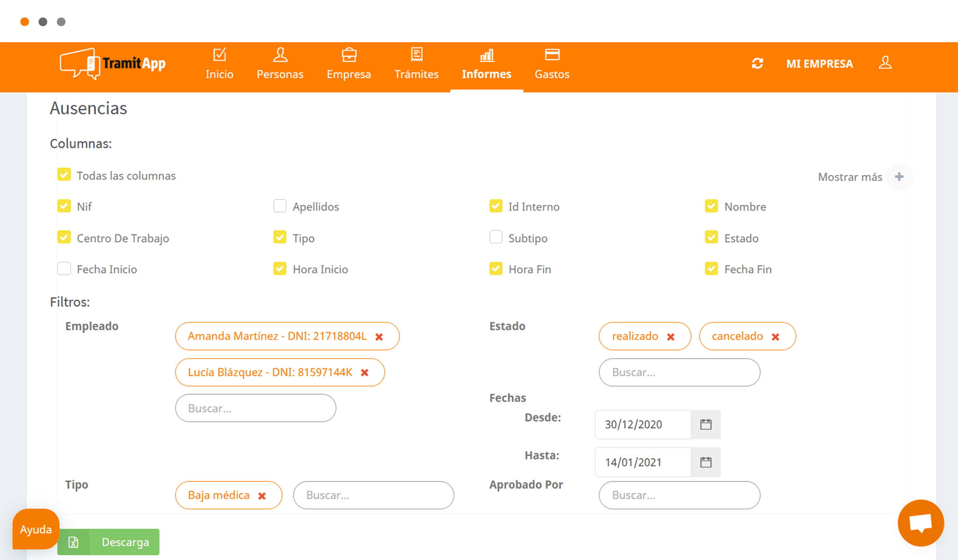Go to Inicio tab
958x560 pixels.
pos(219,64)
